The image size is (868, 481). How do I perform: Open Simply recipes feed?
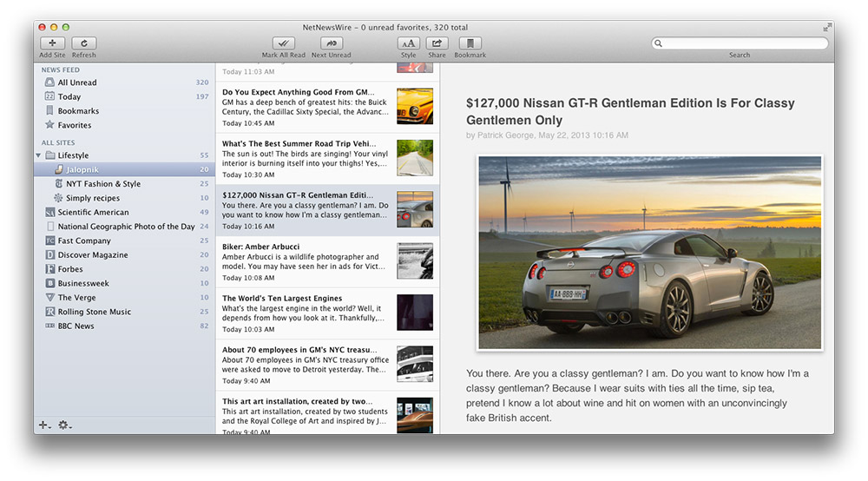point(126,198)
